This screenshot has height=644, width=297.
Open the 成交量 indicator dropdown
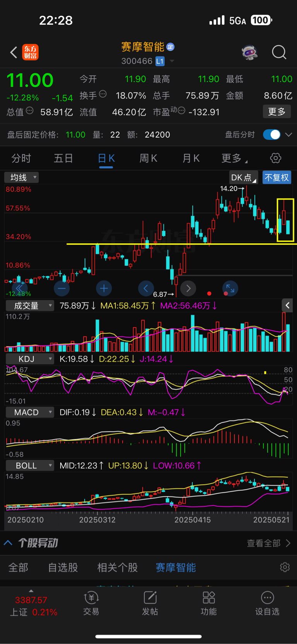coord(30,306)
